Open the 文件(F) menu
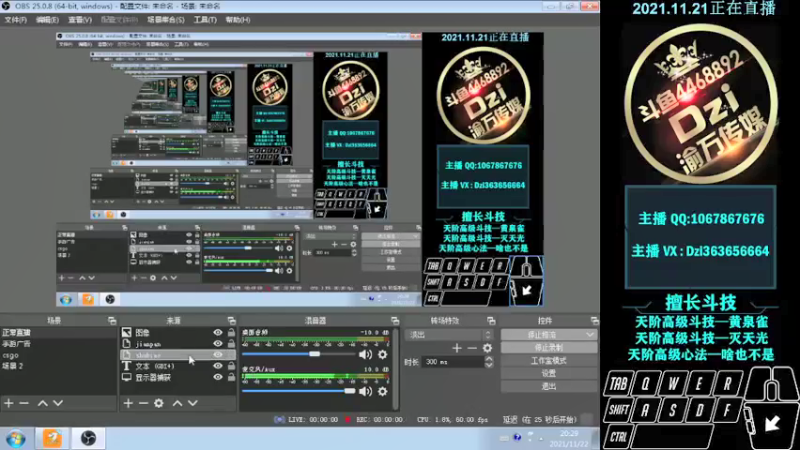The width and height of the screenshot is (800, 450). pos(15,20)
